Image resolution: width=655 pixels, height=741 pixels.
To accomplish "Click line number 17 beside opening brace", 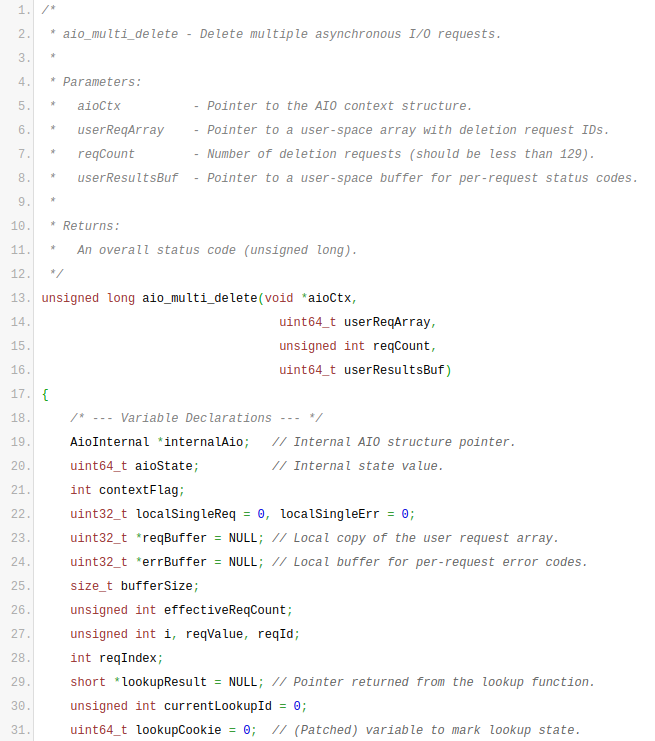I will pyautogui.click(x=20, y=394).
